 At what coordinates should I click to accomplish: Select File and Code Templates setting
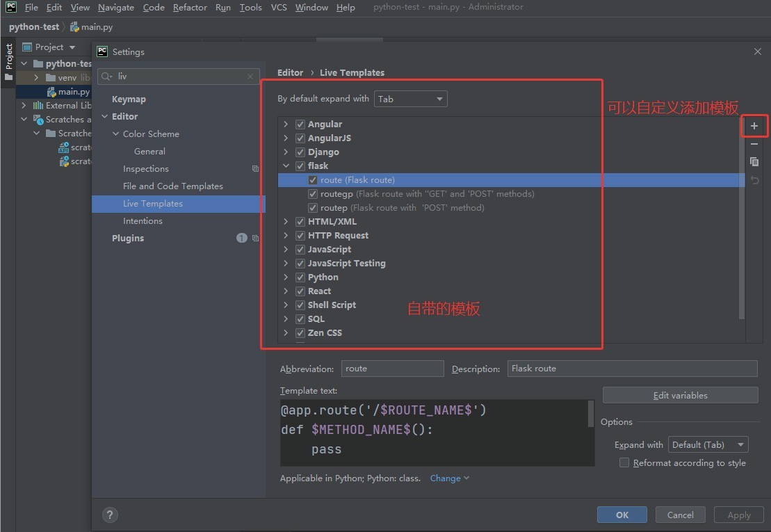tap(173, 186)
